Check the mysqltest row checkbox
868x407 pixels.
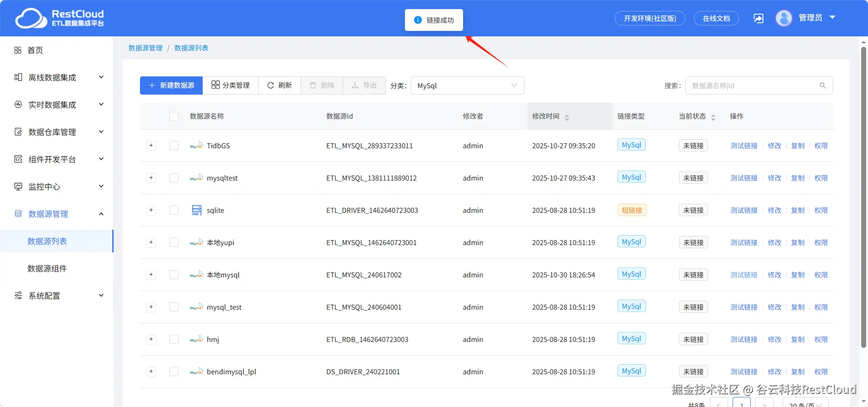[174, 178]
